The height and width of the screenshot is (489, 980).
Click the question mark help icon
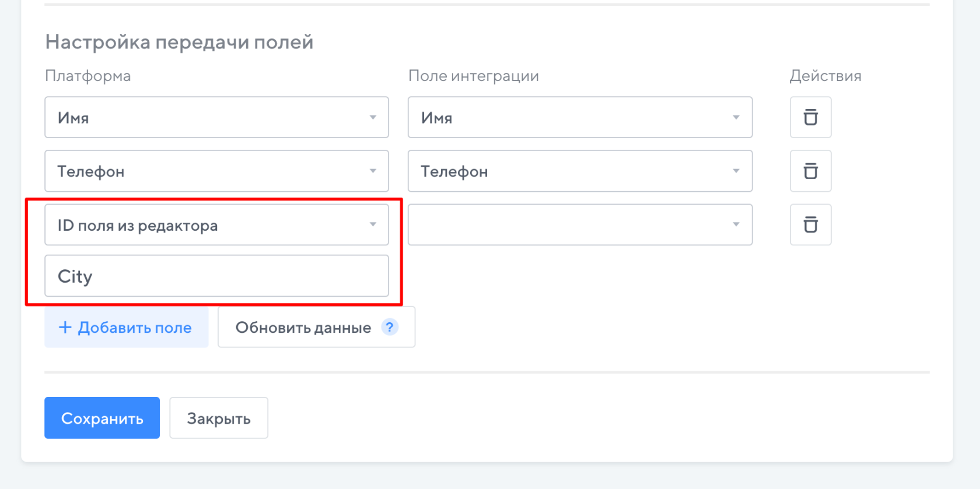tap(390, 327)
